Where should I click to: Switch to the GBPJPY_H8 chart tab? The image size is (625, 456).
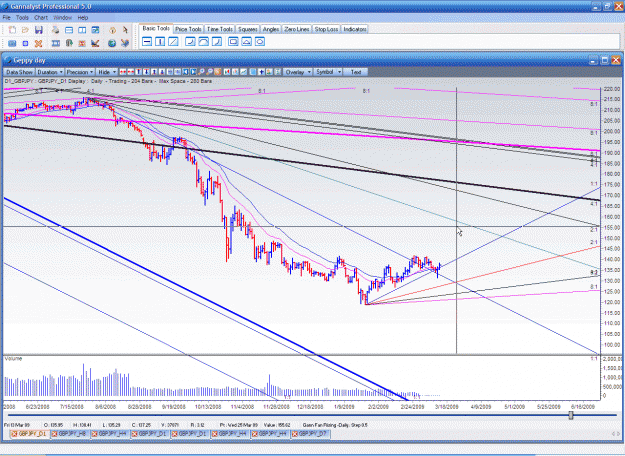tap(71, 434)
